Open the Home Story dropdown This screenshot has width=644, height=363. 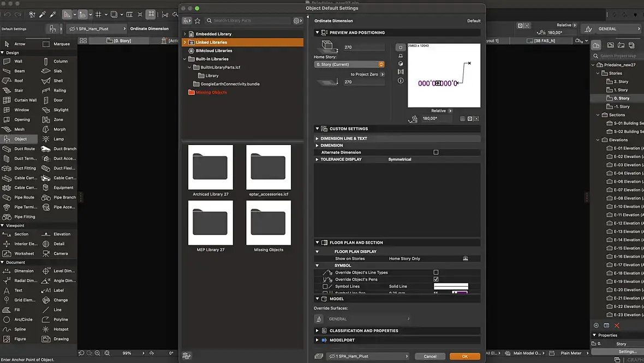pos(349,64)
